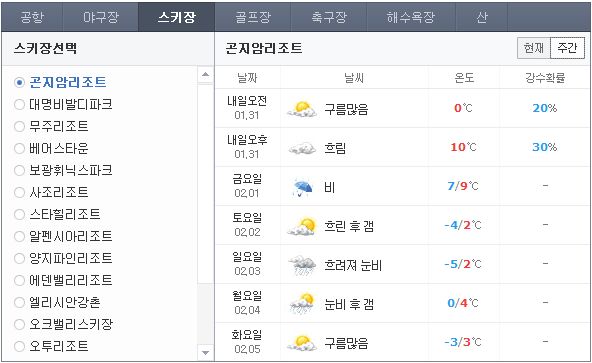Click the 내일오후 cloudy weather icon
The height and width of the screenshot is (363, 592).
pos(302,148)
